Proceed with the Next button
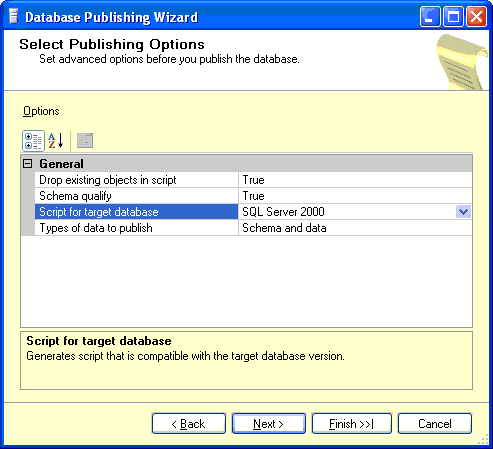Image resolution: width=493 pixels, height=449 pixels. (x=269, y=424)
